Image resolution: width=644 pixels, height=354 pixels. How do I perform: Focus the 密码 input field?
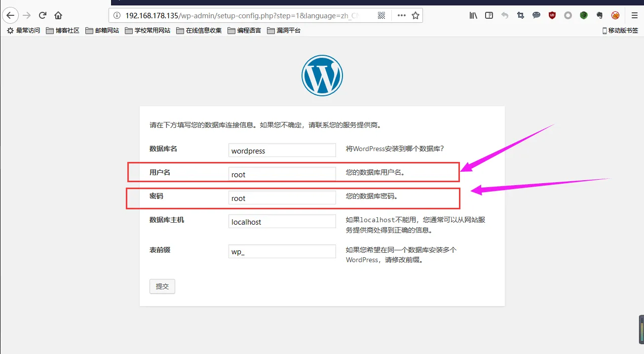pyautogui.click(x=282, y=198)
